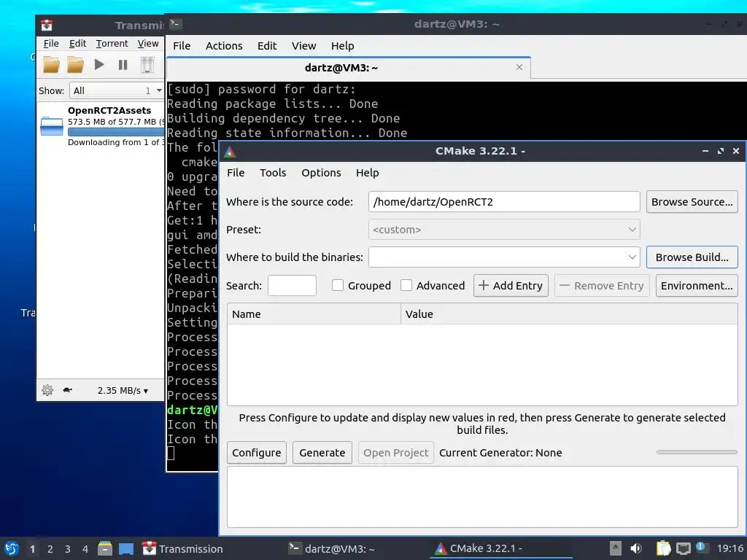Click Transmission window title icon

(x=46, y=26)
